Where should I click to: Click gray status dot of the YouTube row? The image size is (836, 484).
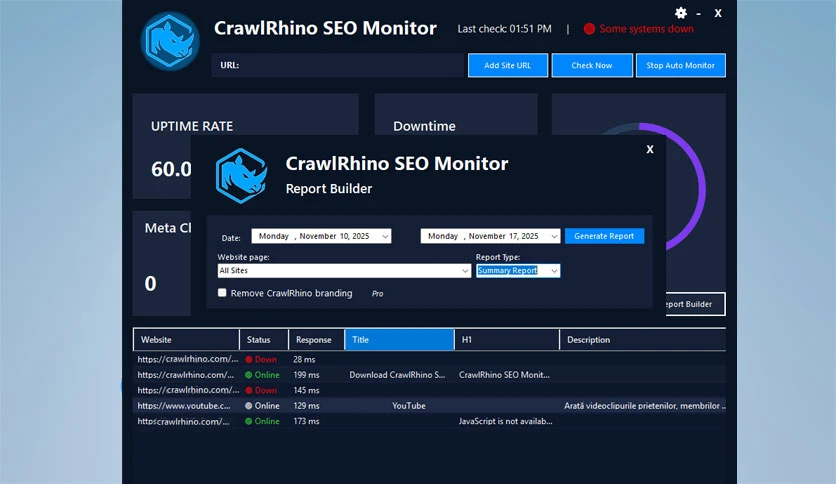pyautogui.click(x=248, y=406)
